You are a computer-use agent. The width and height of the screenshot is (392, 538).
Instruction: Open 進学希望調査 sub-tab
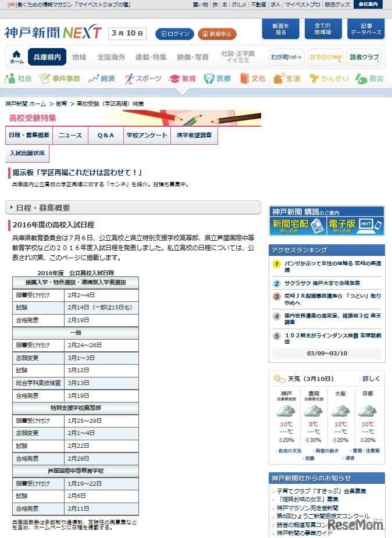pos(194,135)
